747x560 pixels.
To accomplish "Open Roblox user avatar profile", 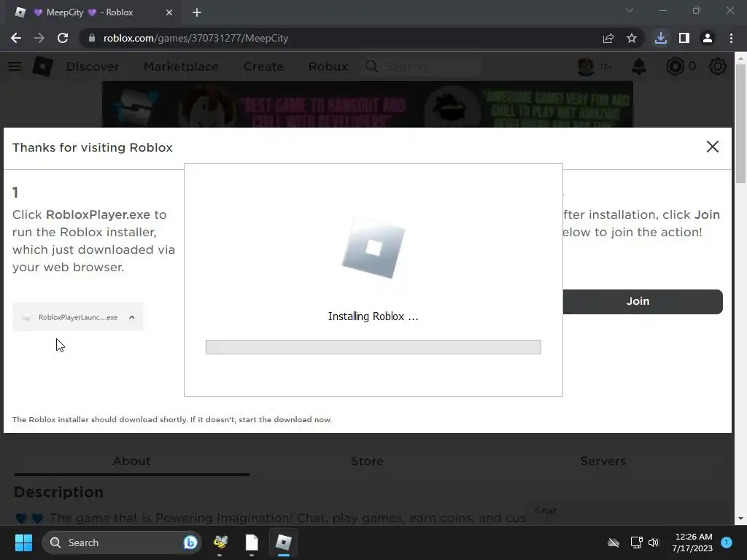I will [586, 66].
